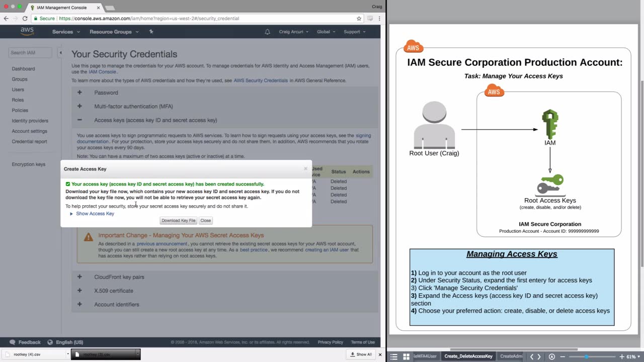The height and width of the screenshot is (362, 644).
Task: Open the AWS Security Credentials link
Action: pos(261,80)
